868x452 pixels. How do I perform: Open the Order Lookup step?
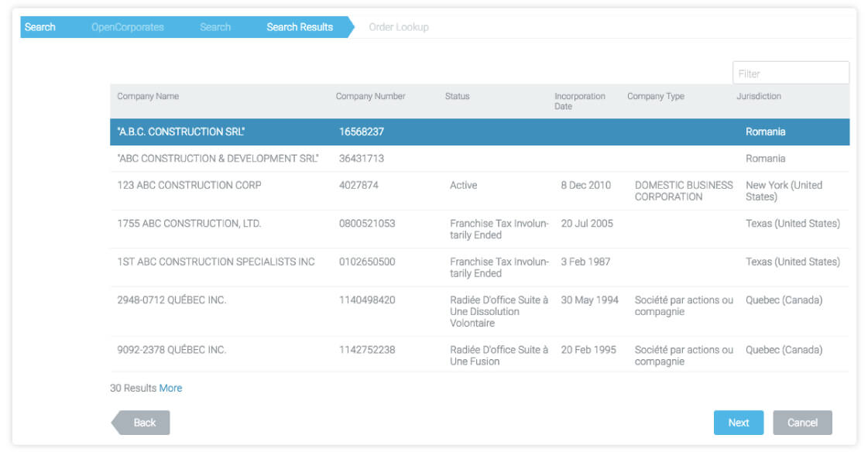coord(399,27)
